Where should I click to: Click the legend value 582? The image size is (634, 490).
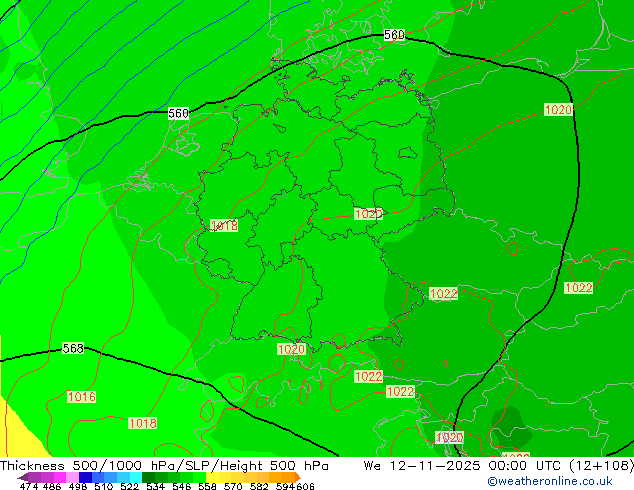[259, 486]
